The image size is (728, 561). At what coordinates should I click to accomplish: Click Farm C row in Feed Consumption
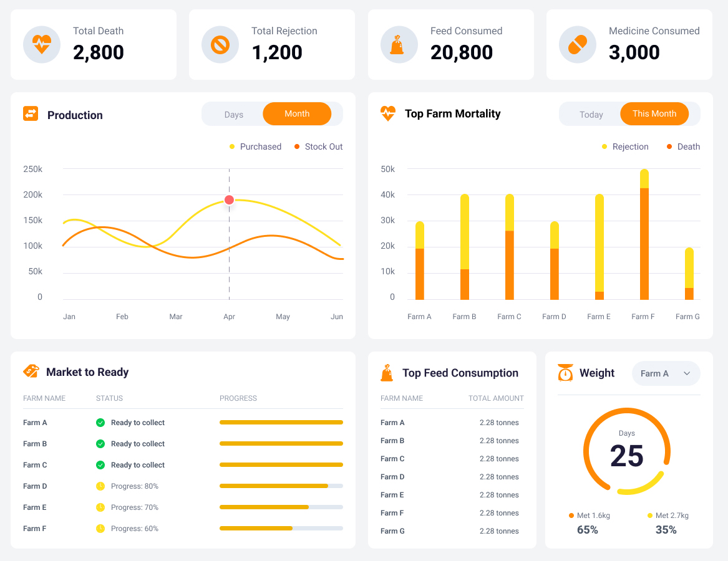tap(452, 458)
